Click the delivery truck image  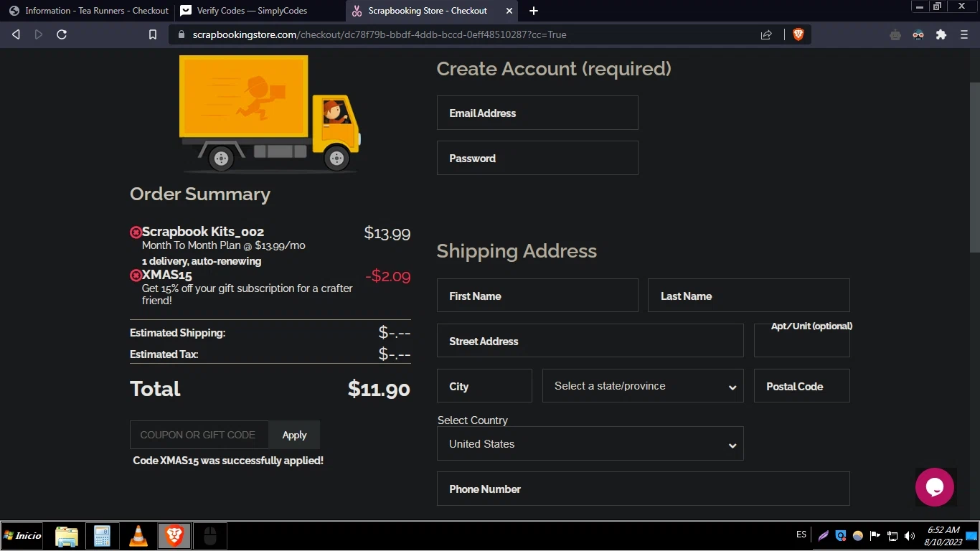pyautogui.click(x=270, y=113)
